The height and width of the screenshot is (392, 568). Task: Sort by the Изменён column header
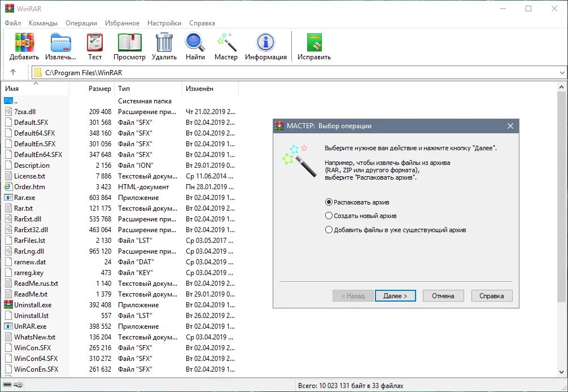(210, 89)
